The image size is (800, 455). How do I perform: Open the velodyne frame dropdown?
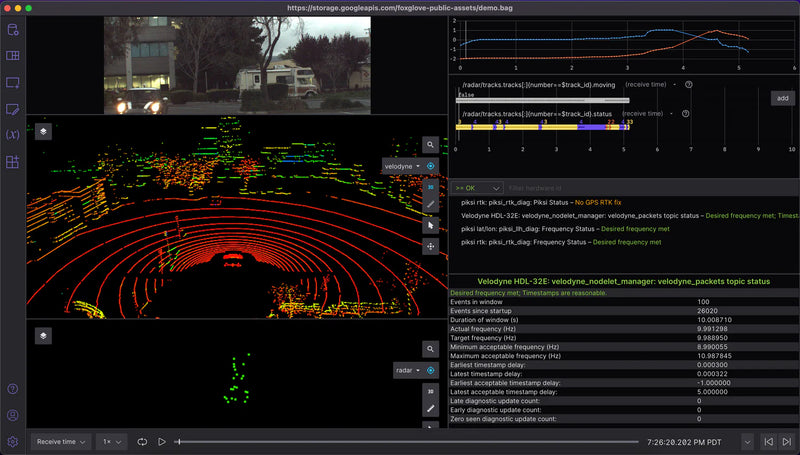pos(403,166)
